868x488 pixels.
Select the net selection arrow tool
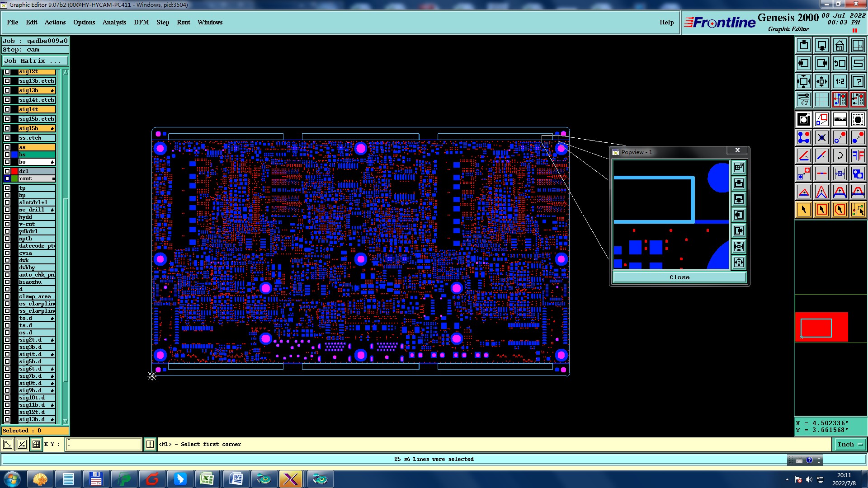click(858, 210)
